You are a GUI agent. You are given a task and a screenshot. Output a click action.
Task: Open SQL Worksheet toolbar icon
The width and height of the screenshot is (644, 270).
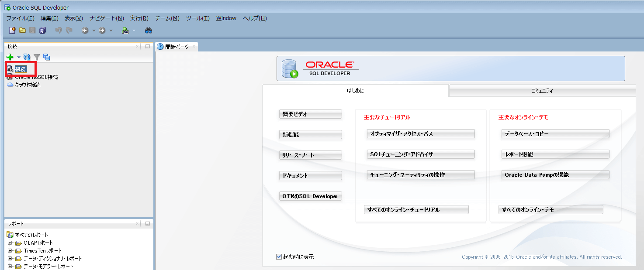(125, 31)
